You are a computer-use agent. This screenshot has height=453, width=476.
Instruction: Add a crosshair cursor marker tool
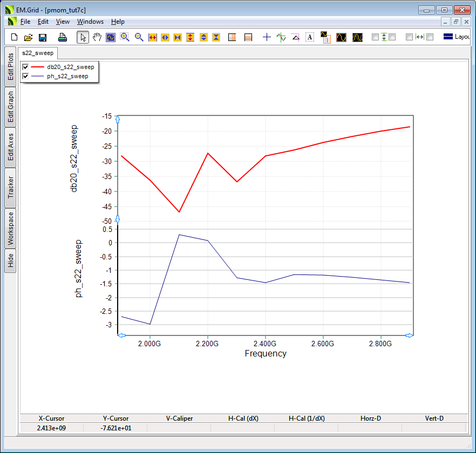click(x=267, y=37)
